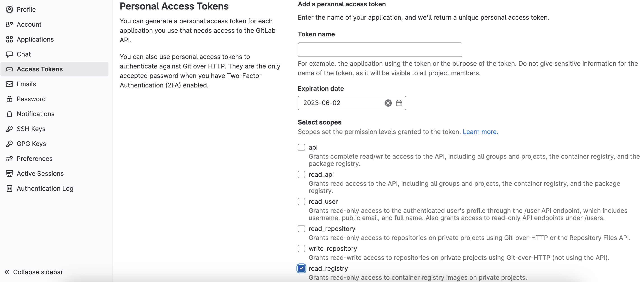Tick the write_repository scope checkbox

click(301, 249)
